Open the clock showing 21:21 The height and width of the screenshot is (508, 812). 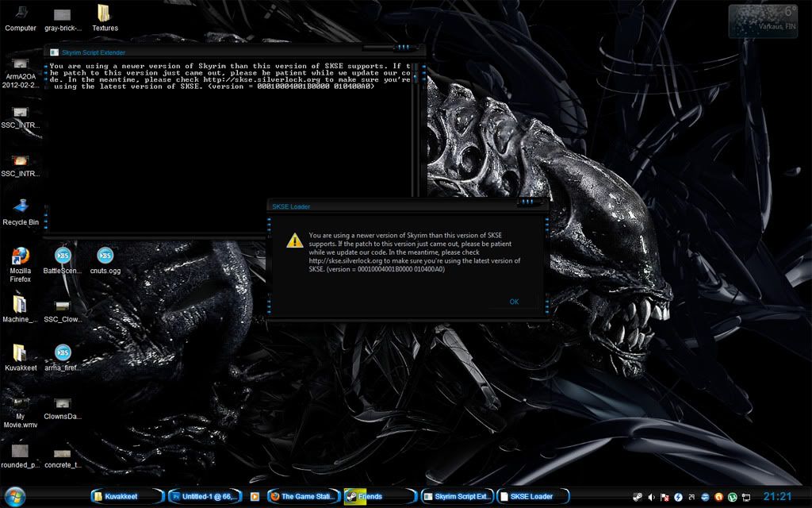[x=778, y=497]
